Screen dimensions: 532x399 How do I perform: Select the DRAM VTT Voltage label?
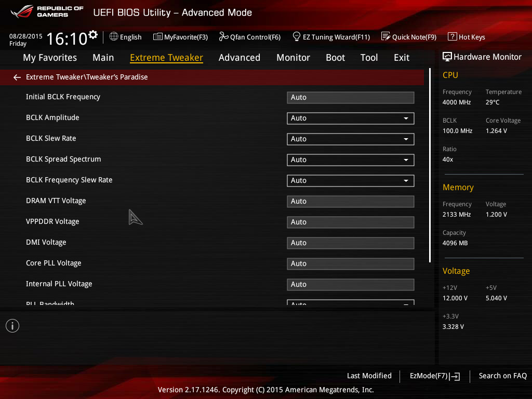click(x=56, y=201)
